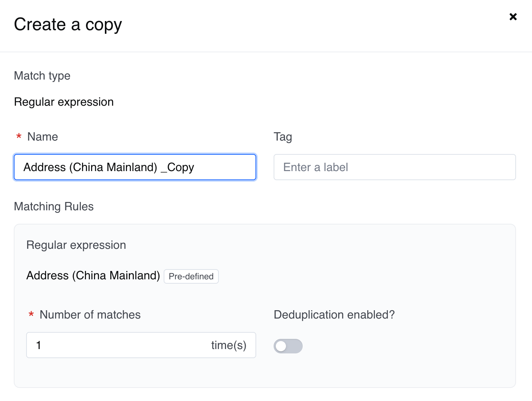The width and height of the screenshot is (532, 401).
Task: Focus the Tag label input box
Action: (394, 167)
